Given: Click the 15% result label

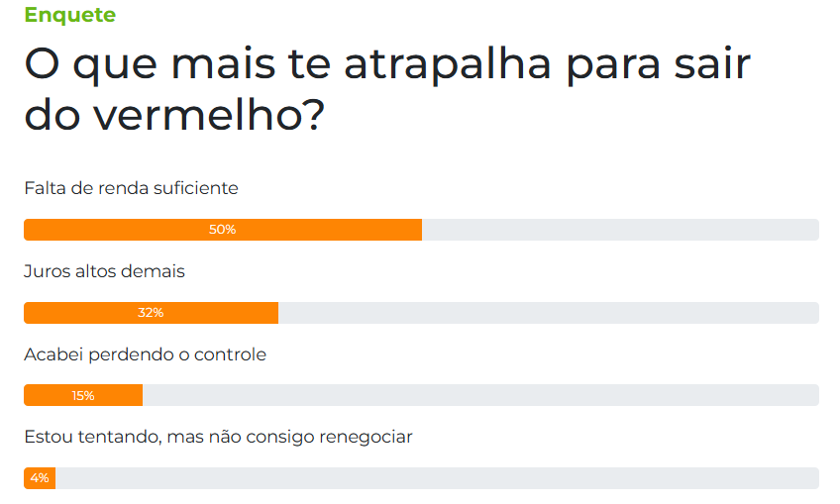Looking at the screenshot, I should 83,396.
